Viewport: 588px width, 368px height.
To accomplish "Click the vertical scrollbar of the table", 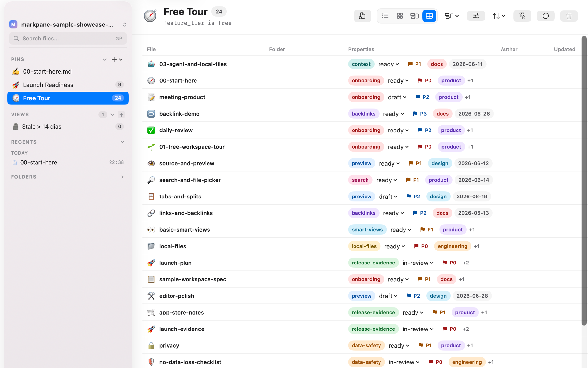I will (x=584, y=181).
